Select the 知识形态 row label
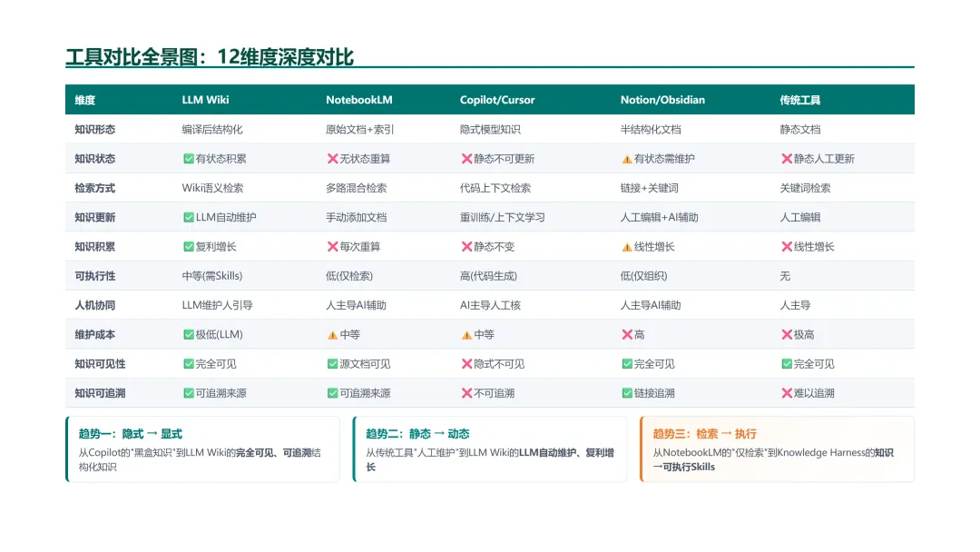The width and height of the screenshot is (980, 552). (95, 130)
